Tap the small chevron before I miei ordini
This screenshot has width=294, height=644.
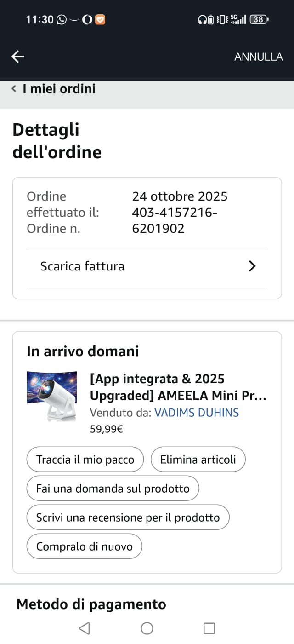coord(14,89)
